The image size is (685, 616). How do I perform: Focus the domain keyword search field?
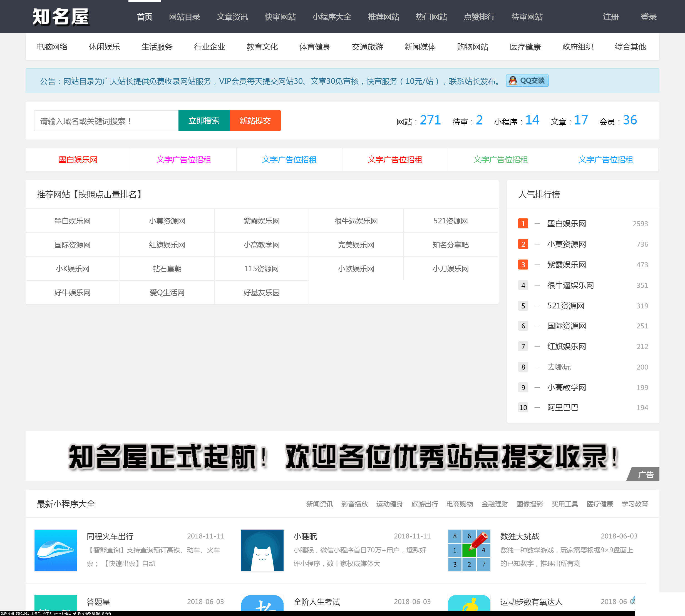point(106,121)
